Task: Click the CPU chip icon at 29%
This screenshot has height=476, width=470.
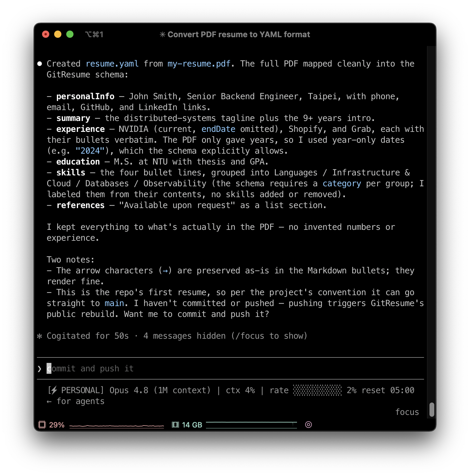Action: 42,425
